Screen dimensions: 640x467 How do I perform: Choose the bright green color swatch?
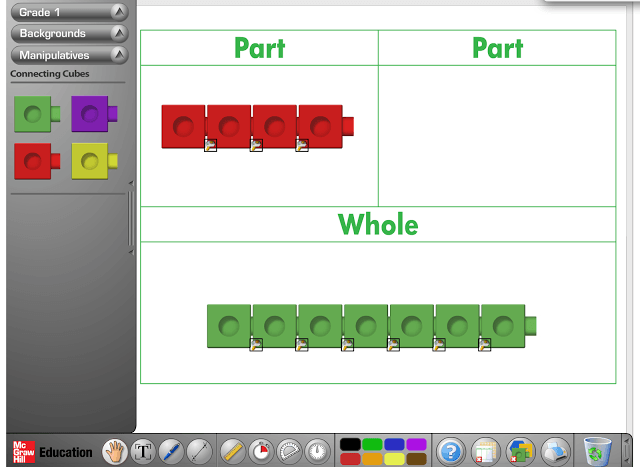point(372,444)
